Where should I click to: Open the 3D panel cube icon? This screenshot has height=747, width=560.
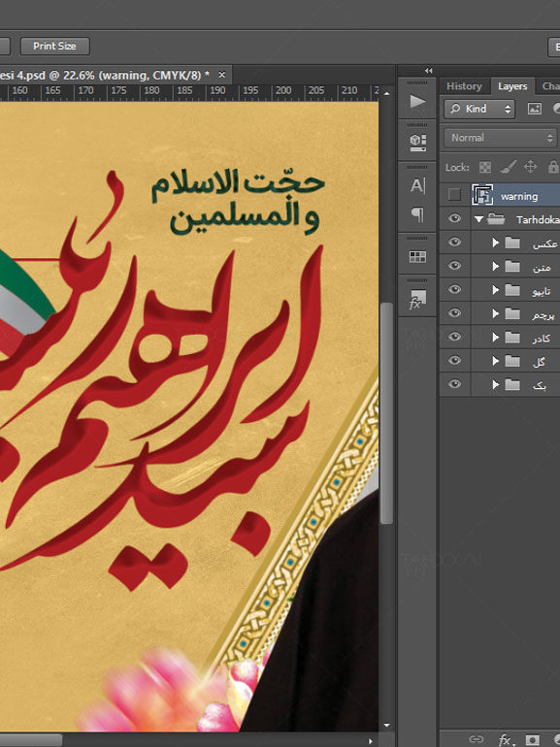[x=417, y=142]
